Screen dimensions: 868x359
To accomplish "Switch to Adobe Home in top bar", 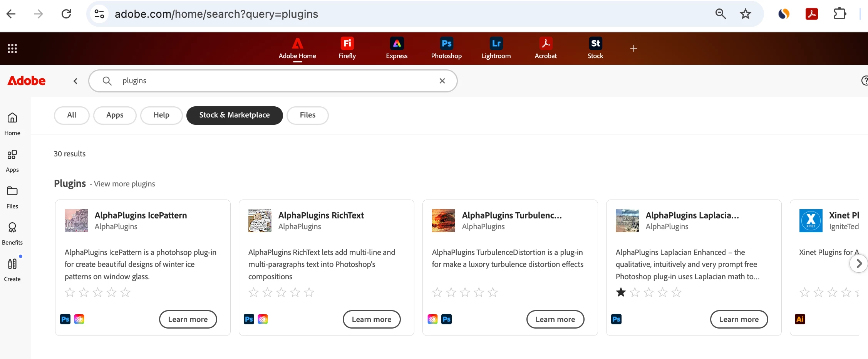I will (x=297, y=49).
